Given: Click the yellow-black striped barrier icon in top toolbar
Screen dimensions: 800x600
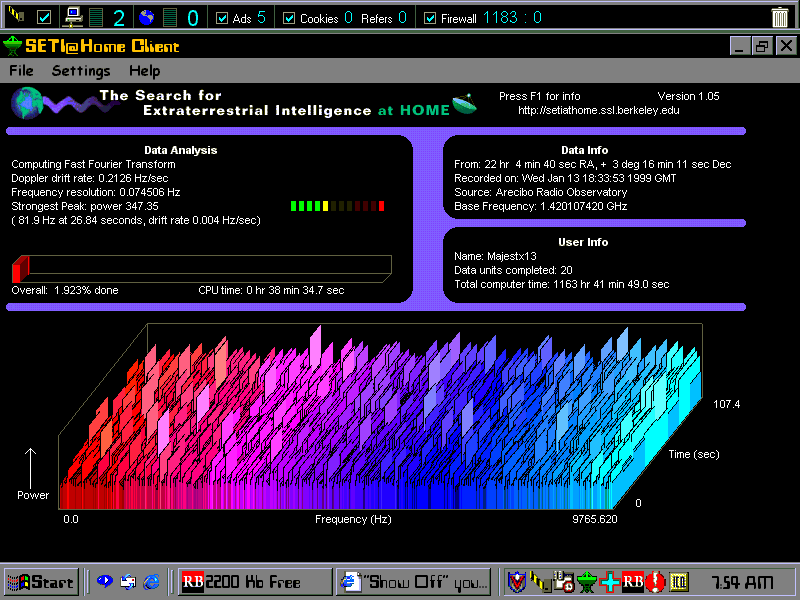Looking at the screenshot, I should click(17, 15).
